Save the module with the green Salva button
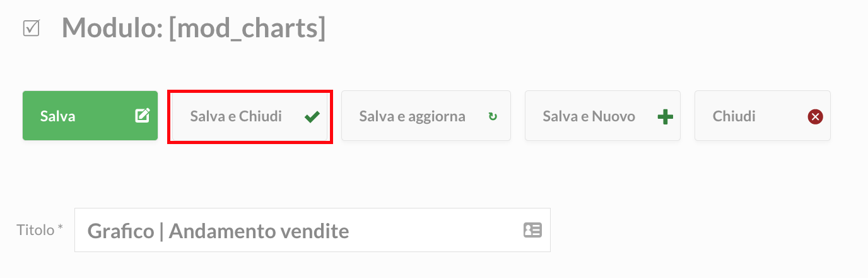The width and height of the screenshot is (868, 278). 90,116
